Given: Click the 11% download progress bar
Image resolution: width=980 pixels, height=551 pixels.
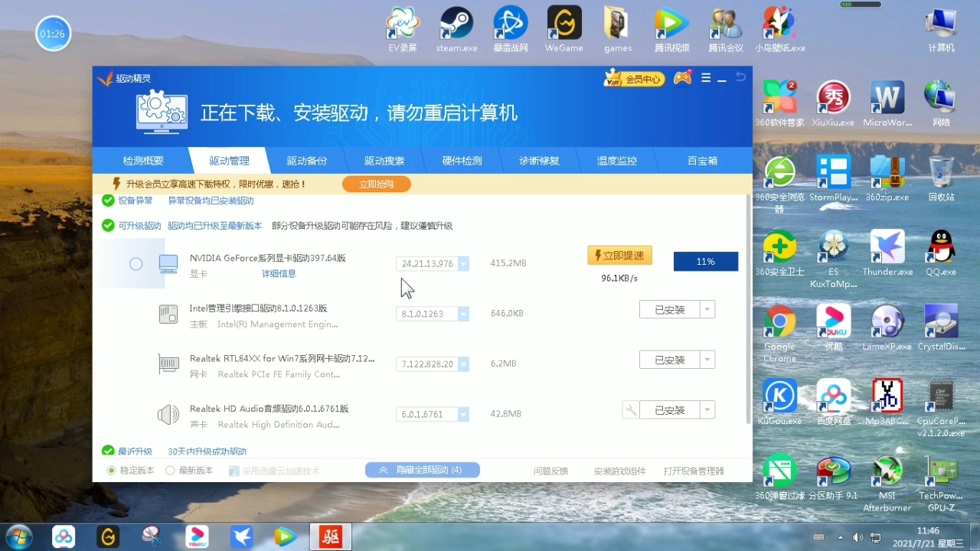Looking at the screenshot, I should (706, 262).
